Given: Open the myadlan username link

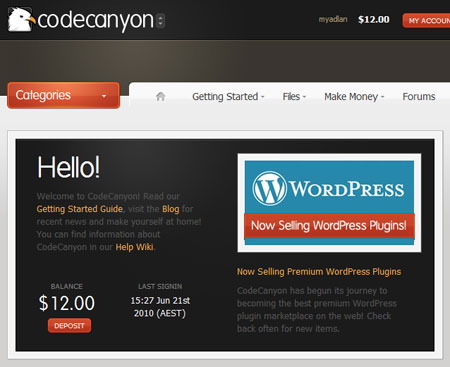Looking at the screenshot, I should point(333,19).
